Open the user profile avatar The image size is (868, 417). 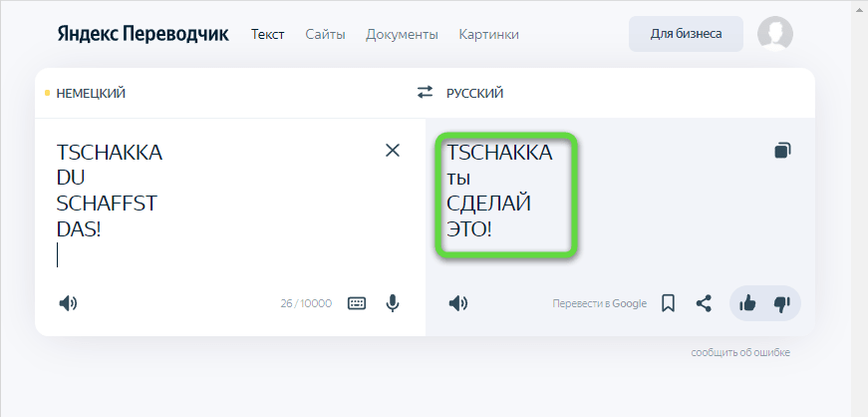coord(775,34)
